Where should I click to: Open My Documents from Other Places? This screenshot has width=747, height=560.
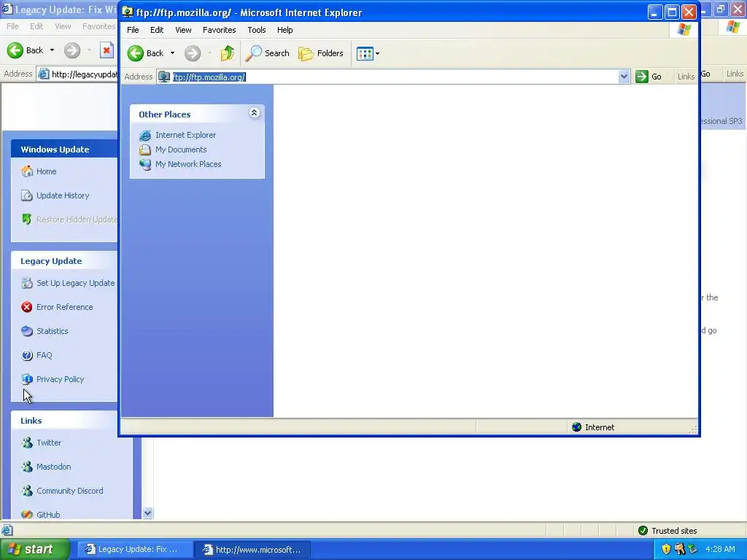(181, 149)
